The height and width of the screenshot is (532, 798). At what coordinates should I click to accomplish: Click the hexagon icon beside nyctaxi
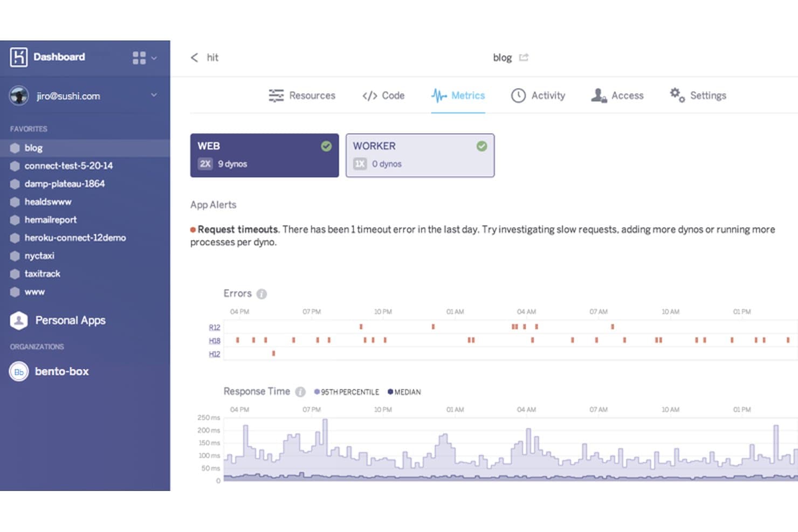[15, 256]
